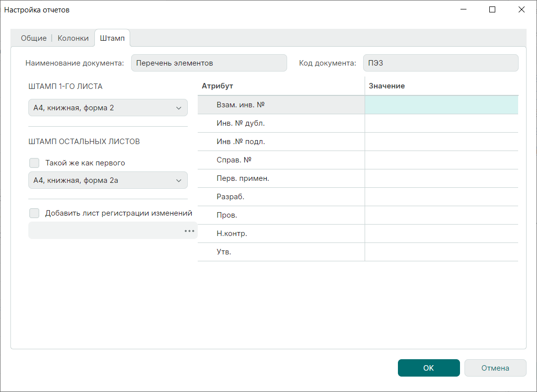Focus the Код документа field
Image resolution: width=537 pixels, height=392 pixels.
[440, 63]
